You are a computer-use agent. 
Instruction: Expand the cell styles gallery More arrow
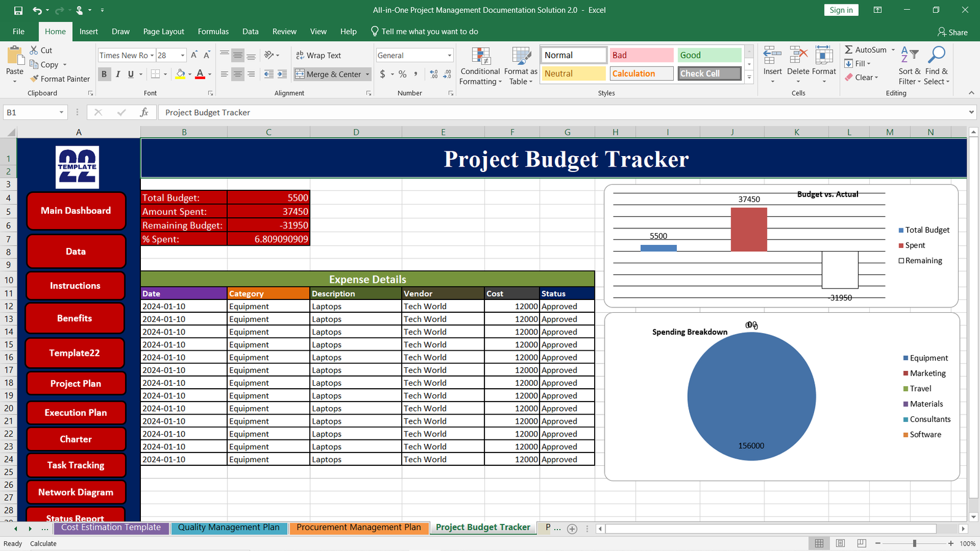point(749,77)
